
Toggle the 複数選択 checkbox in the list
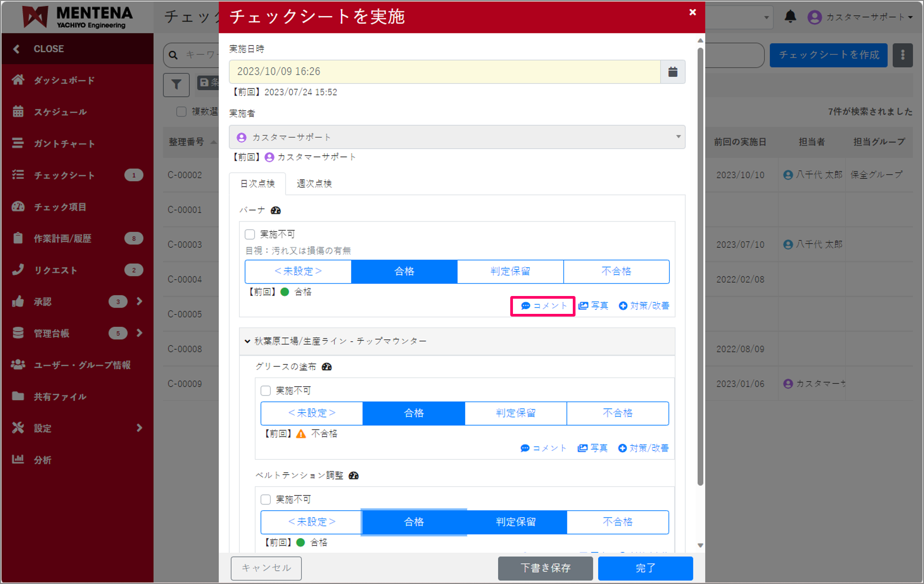click(x=181, y=112)
